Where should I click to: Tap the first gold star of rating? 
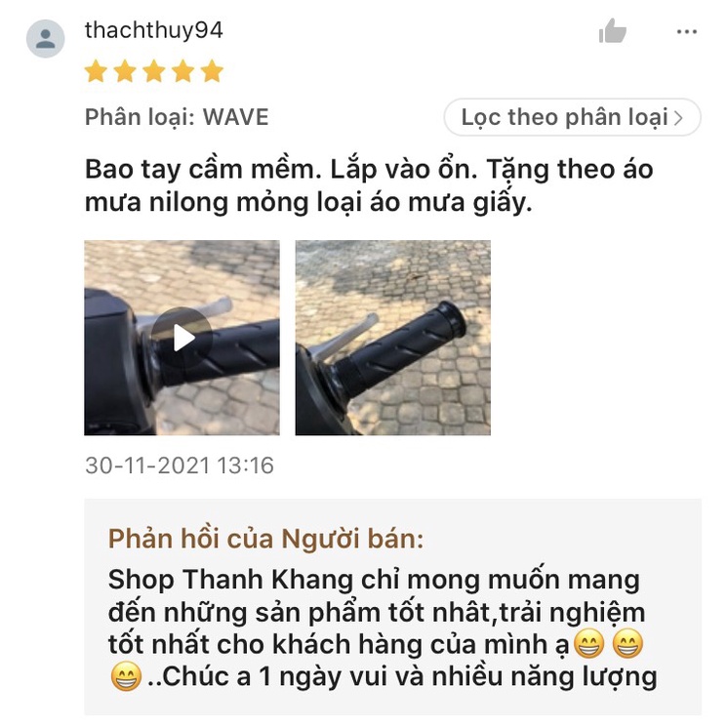tap(96, 71)
